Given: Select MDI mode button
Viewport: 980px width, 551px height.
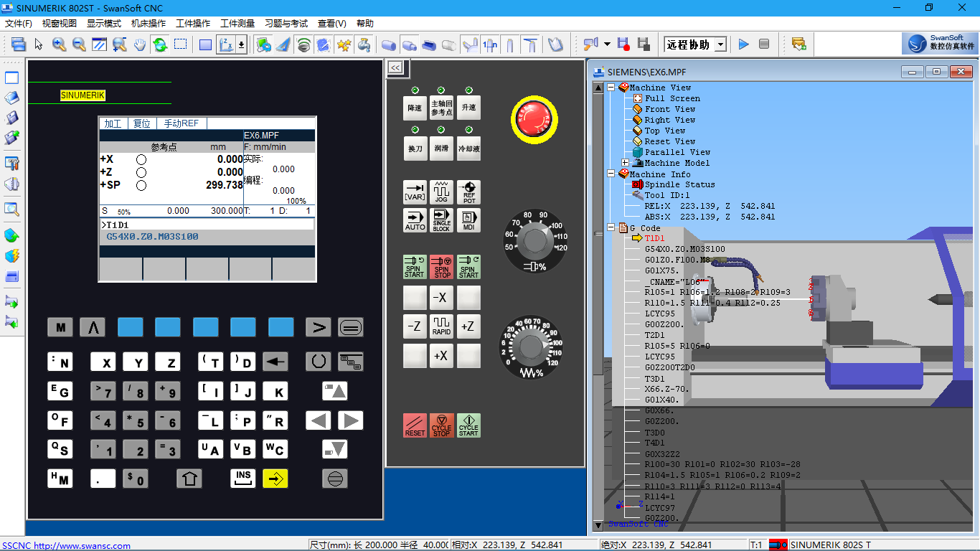Looking at the screenshot, I should (x=468, y=220).
